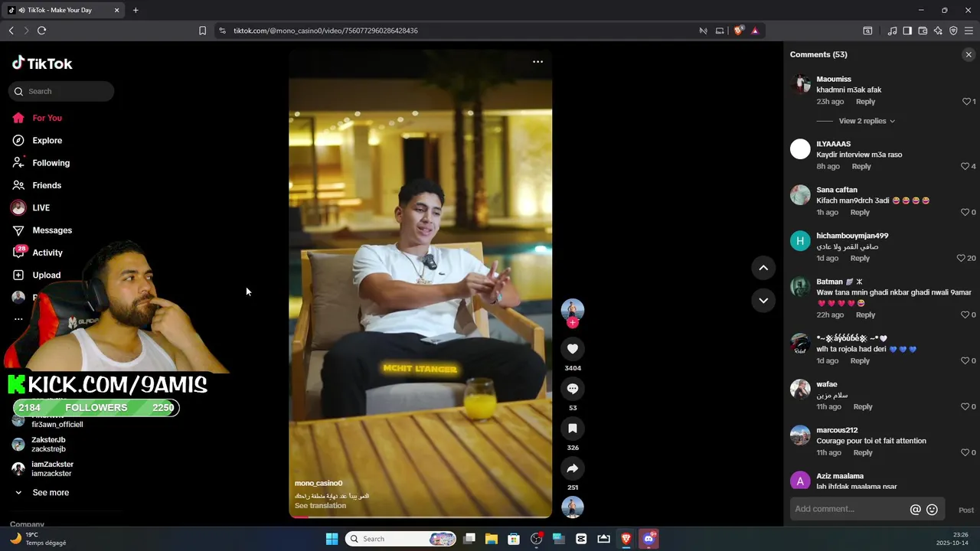Reply to marcous212's comment

point(863,453)
